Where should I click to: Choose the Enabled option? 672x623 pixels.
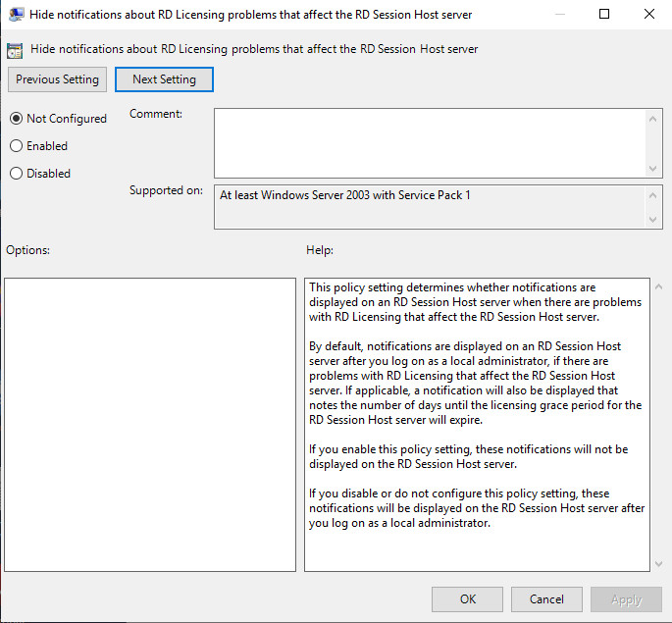coord(16,146)
